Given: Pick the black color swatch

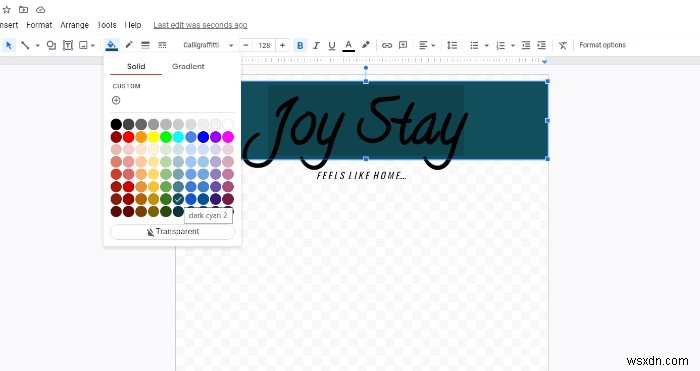Looking at the screenshot, I should click(116, 124).
